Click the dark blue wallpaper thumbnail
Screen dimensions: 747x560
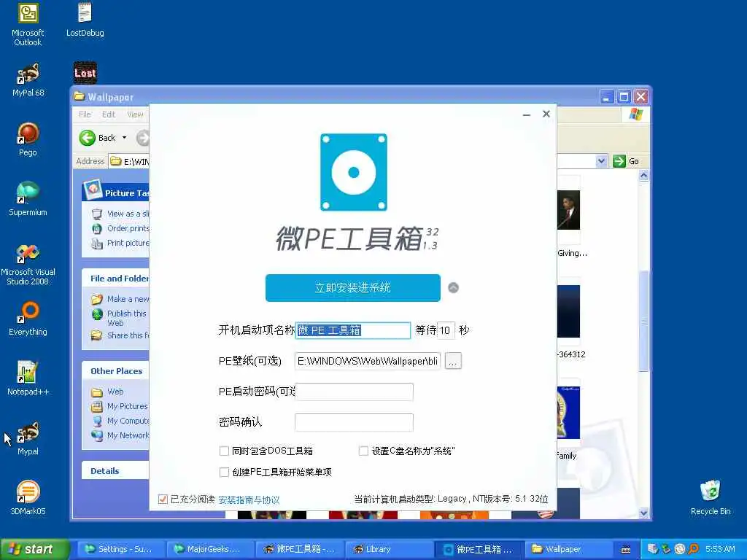point(568,311)
